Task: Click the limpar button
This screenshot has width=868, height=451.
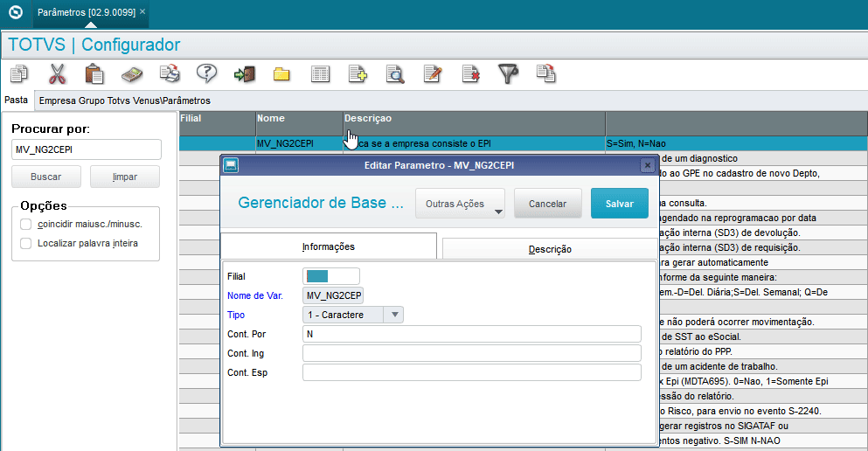Action: [124, 177]
